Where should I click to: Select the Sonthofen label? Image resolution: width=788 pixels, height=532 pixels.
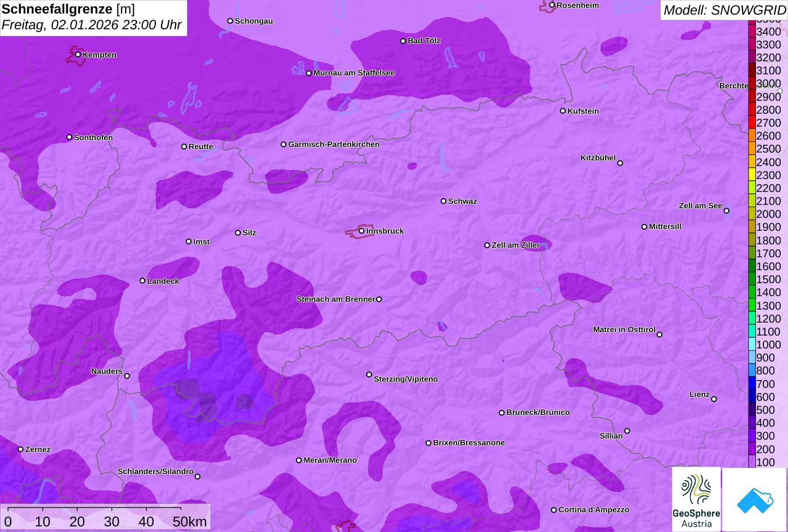[x=93, y=137]
